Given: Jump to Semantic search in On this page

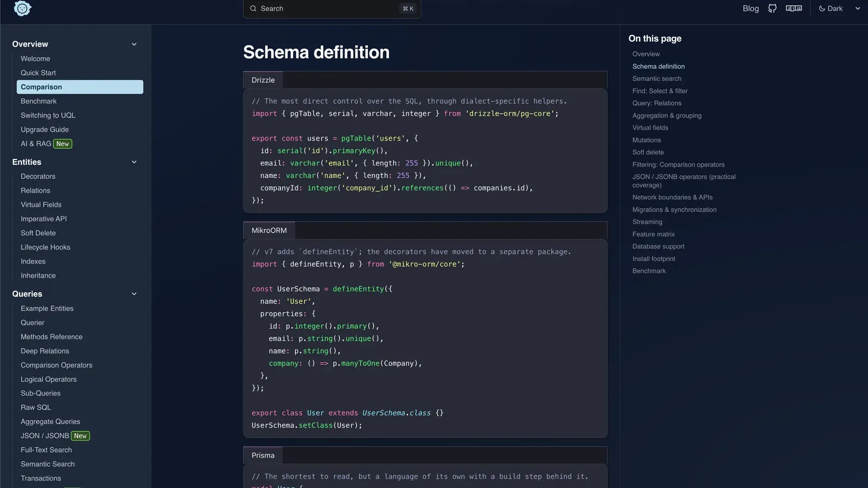Looking at the screenshot, I should tap(656, 79).
